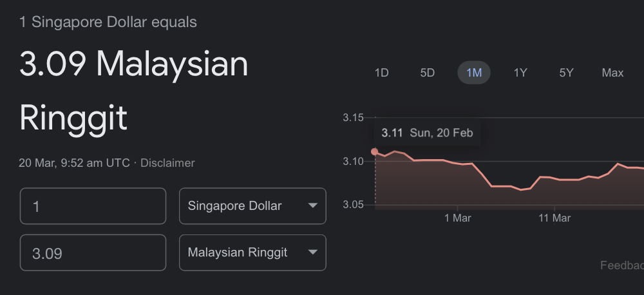Screen dimensions: 644x295
Task: Click the 3.05 y-axis value
Action: coord(354,205)
